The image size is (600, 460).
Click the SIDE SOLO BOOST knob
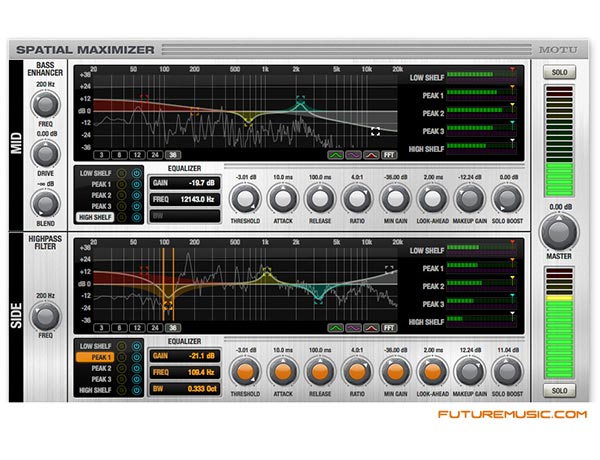[507, 372]
